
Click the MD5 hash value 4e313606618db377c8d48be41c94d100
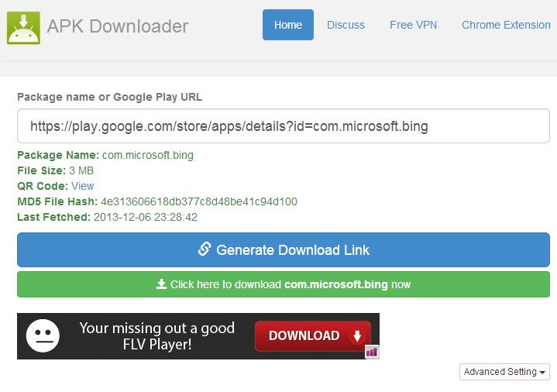pyautogui.click(x=199, y=201)
